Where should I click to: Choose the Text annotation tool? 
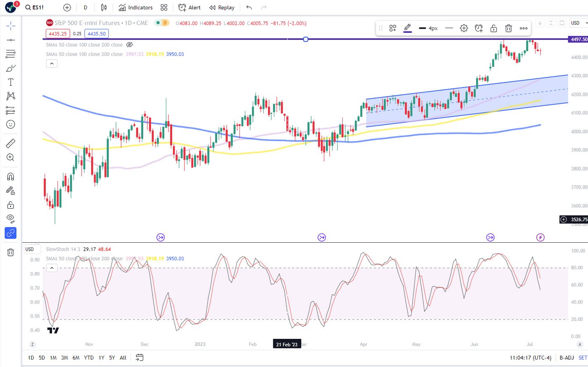(x=10, y=82)
